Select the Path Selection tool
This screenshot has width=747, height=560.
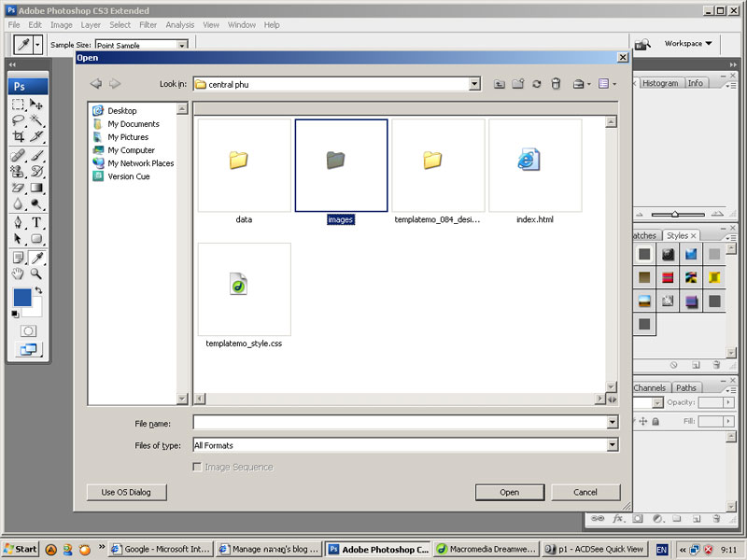[18, 239]
